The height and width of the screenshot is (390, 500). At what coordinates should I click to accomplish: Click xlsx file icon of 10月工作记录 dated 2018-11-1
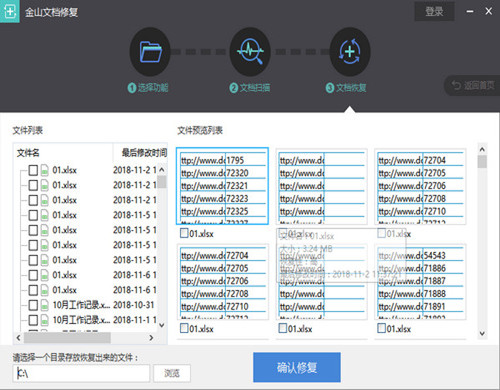(45, 320)
